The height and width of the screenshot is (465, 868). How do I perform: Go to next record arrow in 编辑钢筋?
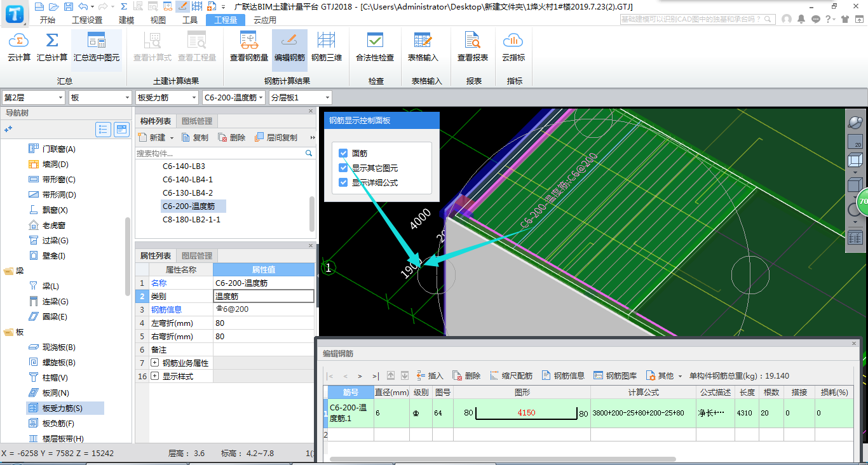pos(360,375)
